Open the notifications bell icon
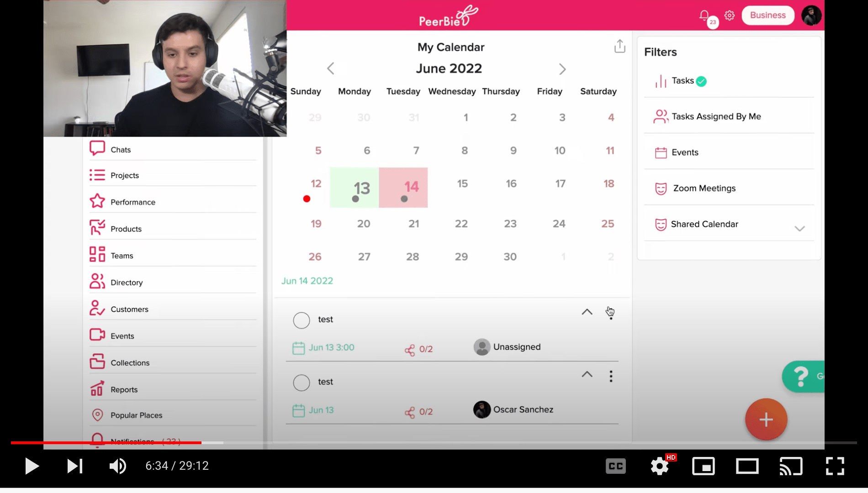Screen dimensions: 868x493 point(704,16)
